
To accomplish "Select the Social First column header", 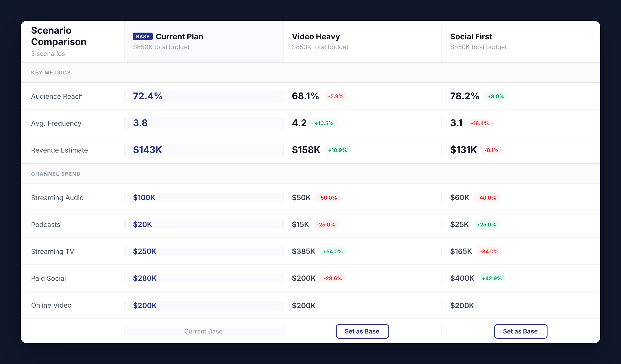I will (x=471, y=36).
